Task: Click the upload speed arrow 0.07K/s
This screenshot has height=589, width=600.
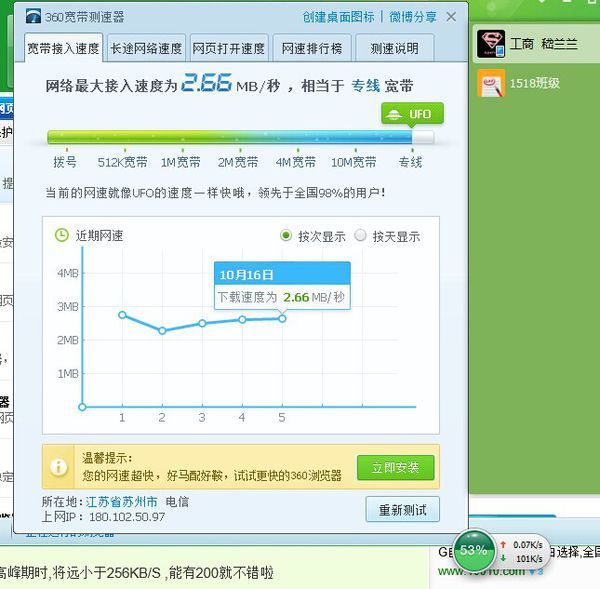Action: pyautogui.click(x=503, y=544)
